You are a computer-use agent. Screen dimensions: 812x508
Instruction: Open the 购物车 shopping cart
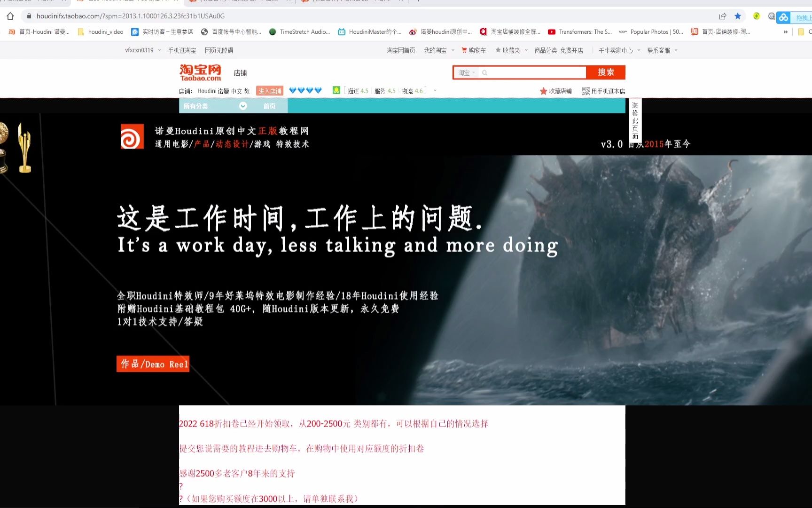[474, 50]
